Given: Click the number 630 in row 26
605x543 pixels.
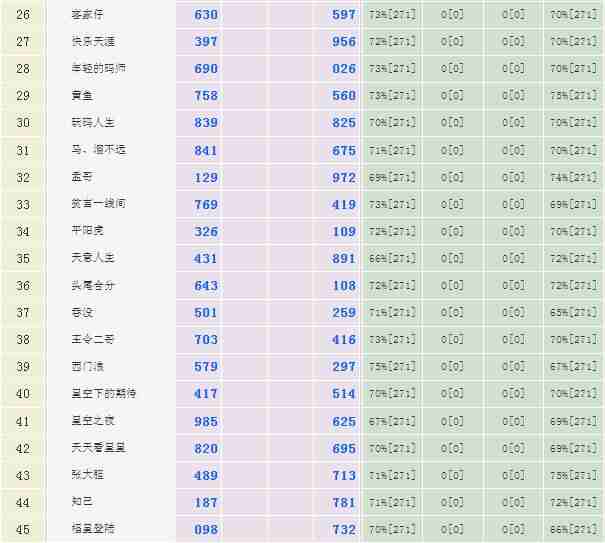Looking at the screenshot, I should (206, 15).
